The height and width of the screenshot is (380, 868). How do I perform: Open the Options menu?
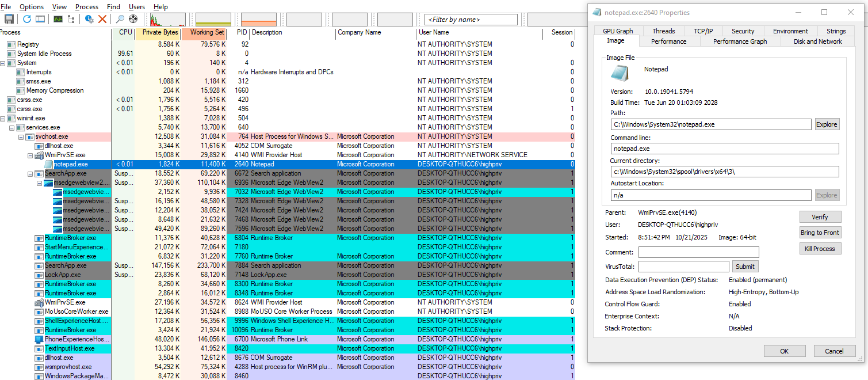coord(32,7)
